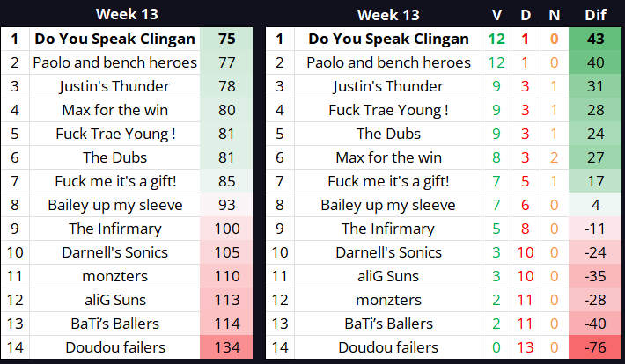Click the Dif cell showing 43
This screenshot has width=625, height=364.
pyautogui.click(x=595, y=39)
